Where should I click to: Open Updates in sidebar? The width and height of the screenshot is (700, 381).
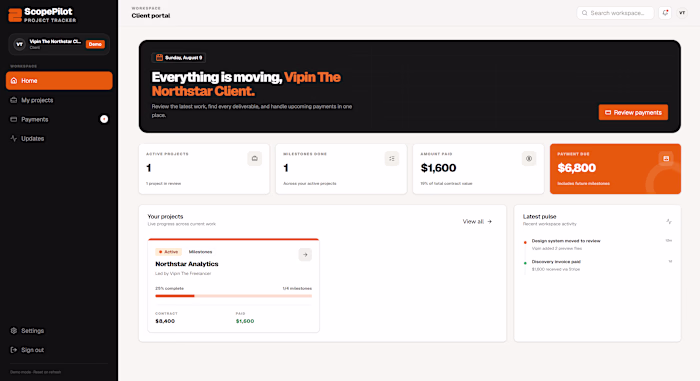(x=59, y=138)
